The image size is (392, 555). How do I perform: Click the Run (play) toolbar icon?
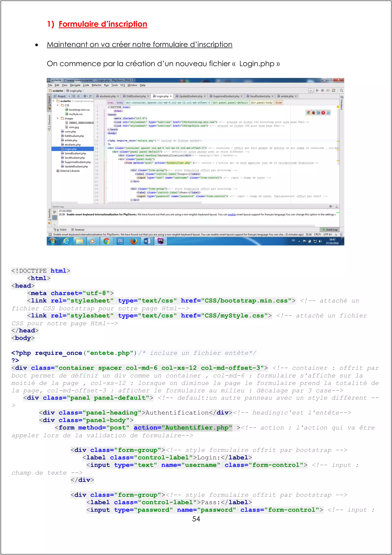pyautogui.click(x=317, y=90)
